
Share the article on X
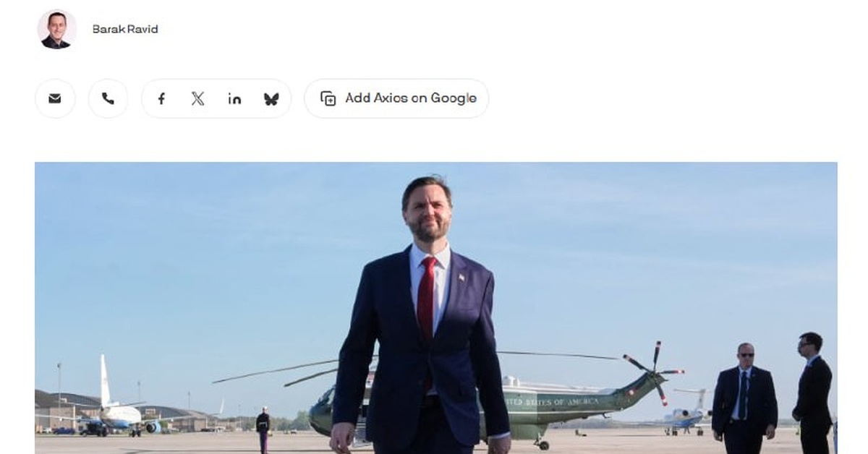tap(197, 98)
